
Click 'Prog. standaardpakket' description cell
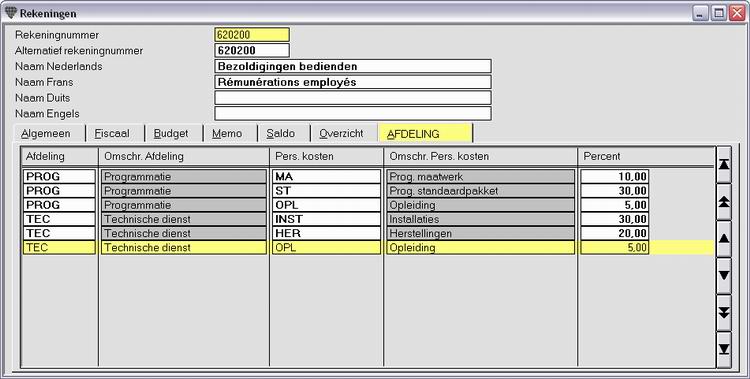click(481, 190)
